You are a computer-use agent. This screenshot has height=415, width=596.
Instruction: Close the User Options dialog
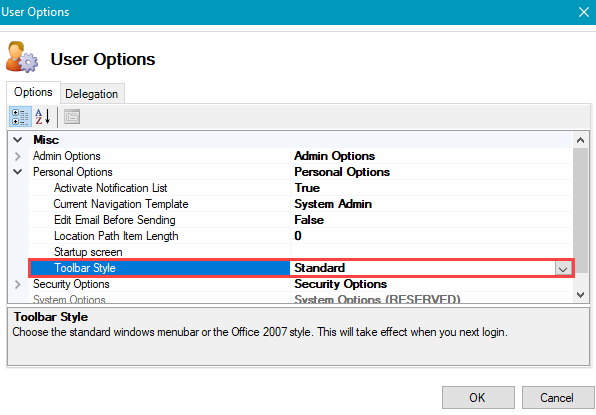coord(583,12)
